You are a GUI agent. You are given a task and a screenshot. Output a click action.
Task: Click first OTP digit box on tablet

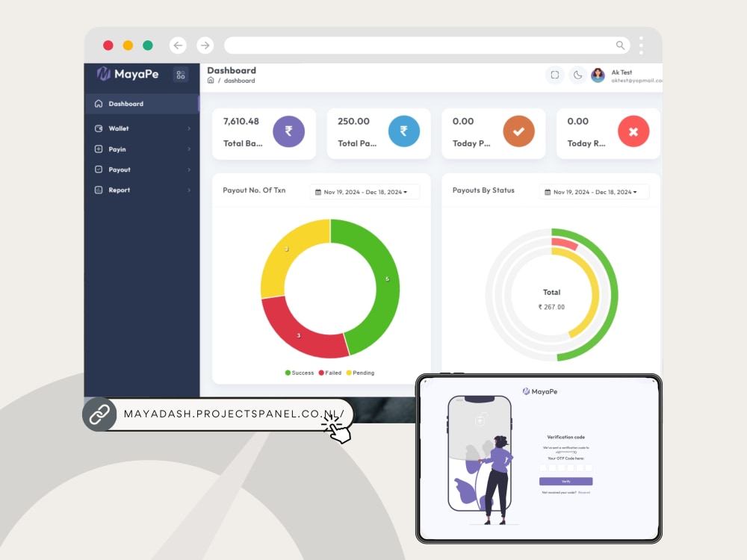point(543,467)
